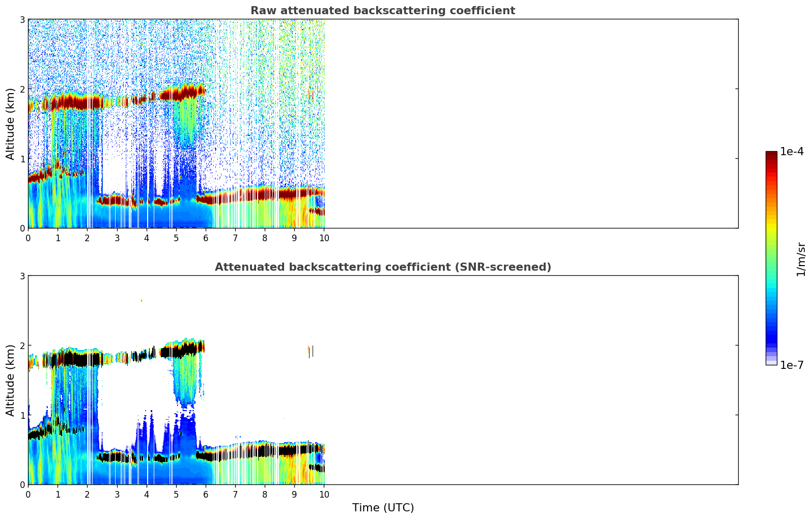
Task: Click the top plot's 'Altitude (km)' label
Action: tap(11, 124)
